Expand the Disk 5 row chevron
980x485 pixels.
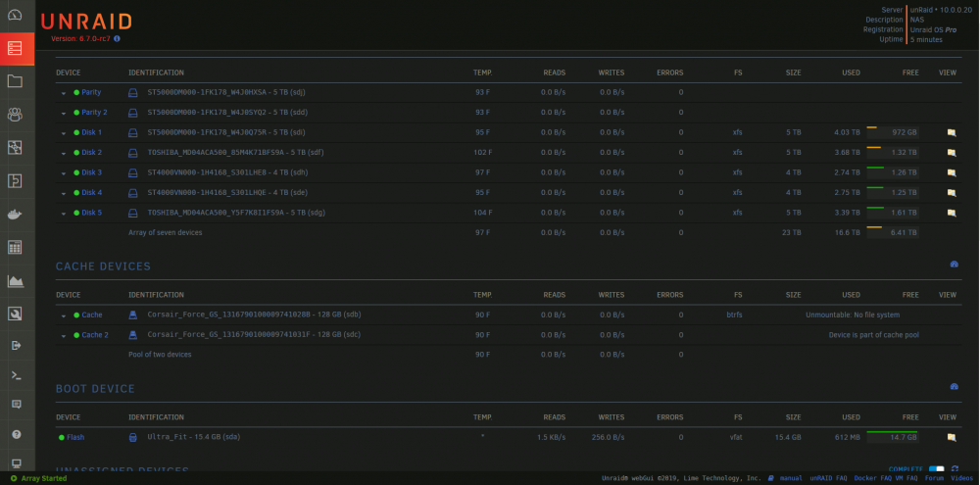tap(64, 214)
